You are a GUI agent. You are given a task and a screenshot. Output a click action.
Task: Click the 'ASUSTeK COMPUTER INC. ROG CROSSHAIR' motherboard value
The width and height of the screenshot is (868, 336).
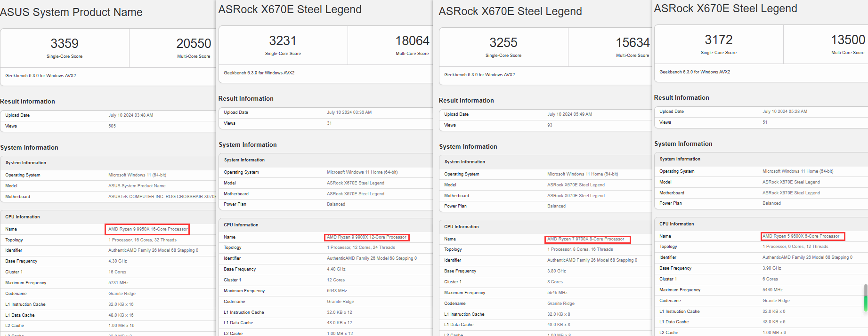tap(162, 197)
